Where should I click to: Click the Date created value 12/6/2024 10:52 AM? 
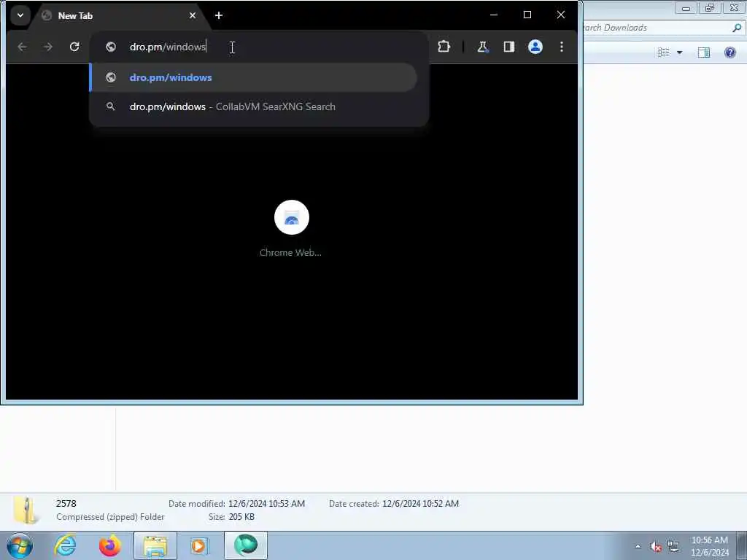[x=421, y=503]
